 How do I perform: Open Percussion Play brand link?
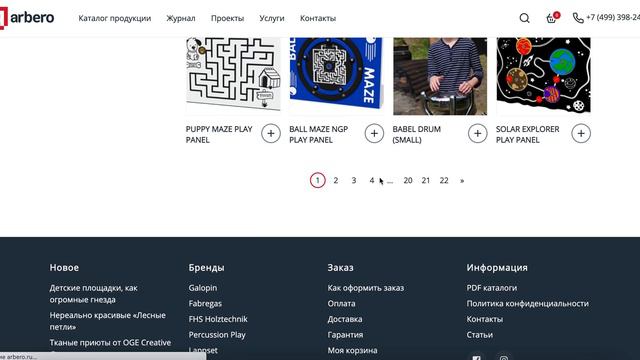click(x=217, y=335)
